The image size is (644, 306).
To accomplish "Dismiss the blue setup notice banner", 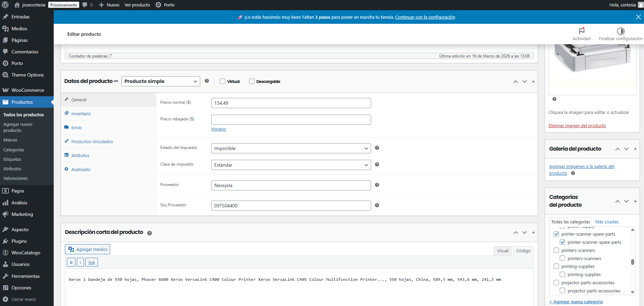I will tap(638, 17).
